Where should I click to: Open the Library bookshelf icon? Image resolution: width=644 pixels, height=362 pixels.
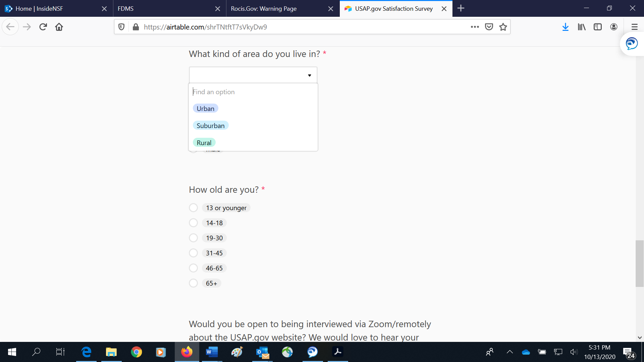pos(582,27)
